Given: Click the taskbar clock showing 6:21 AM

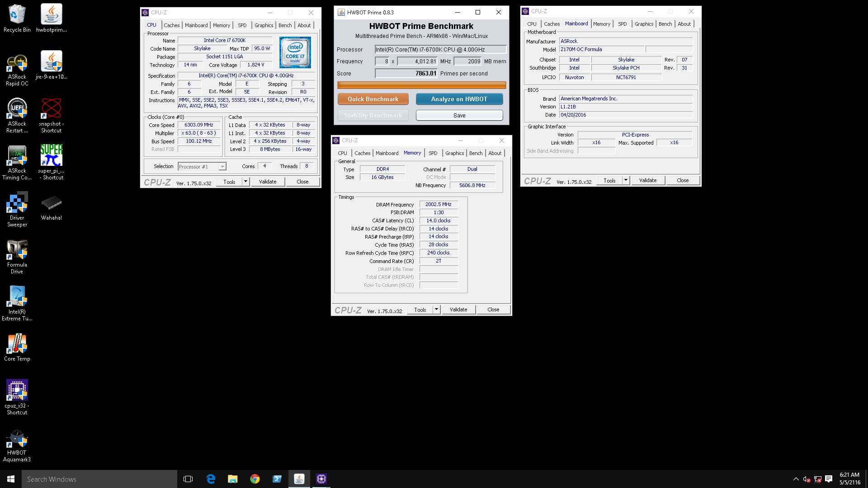Looking at the screenshot, I should 849,479.
